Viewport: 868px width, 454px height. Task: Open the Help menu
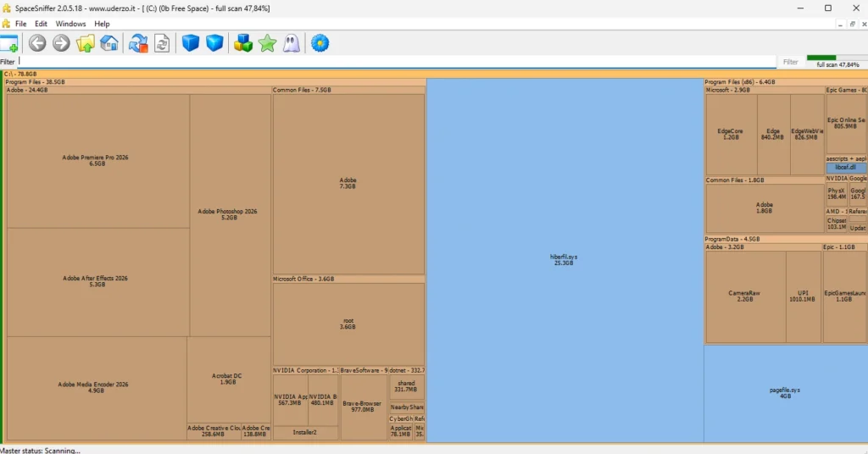[102, 24]
